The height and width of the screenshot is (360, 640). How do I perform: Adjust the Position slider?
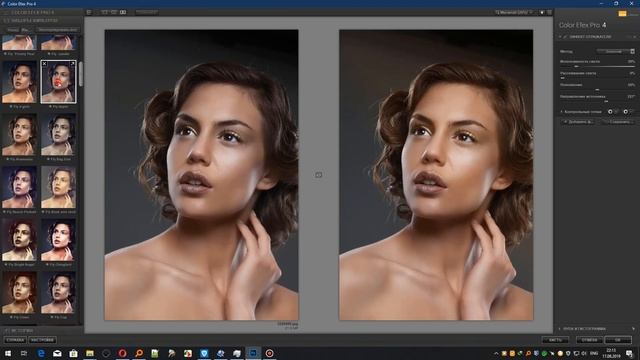coord(598,89)
